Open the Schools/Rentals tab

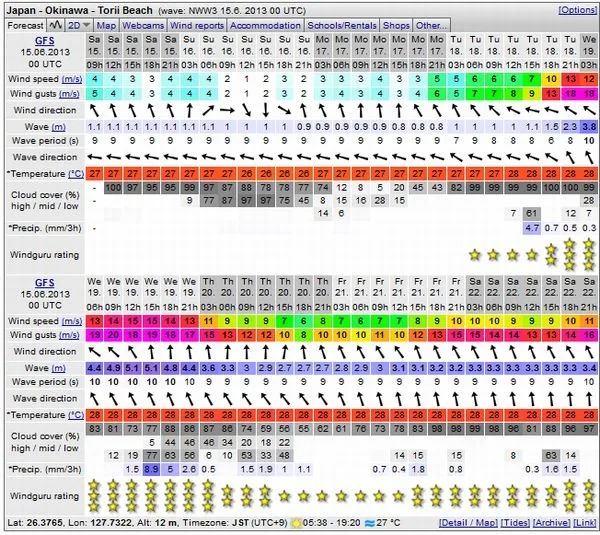tap(342, 25)
